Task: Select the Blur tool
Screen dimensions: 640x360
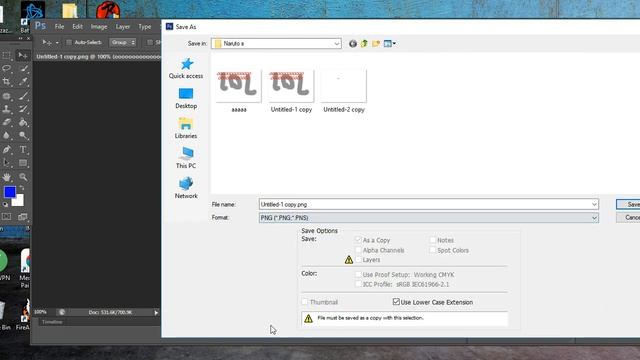Action: (7, 135)
